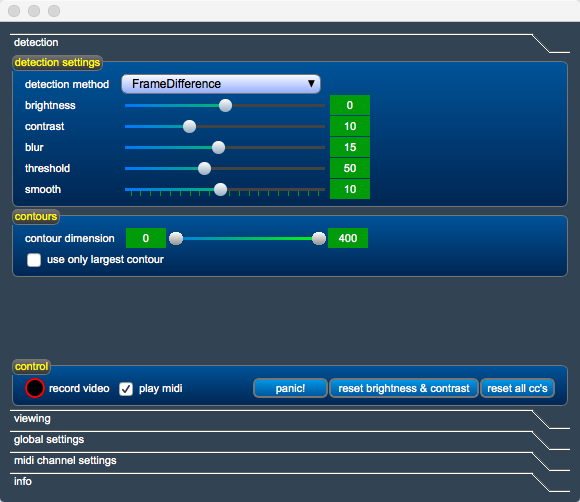Click the smooth slider handle
Screen dimensions: 580x502
(220, 189)
